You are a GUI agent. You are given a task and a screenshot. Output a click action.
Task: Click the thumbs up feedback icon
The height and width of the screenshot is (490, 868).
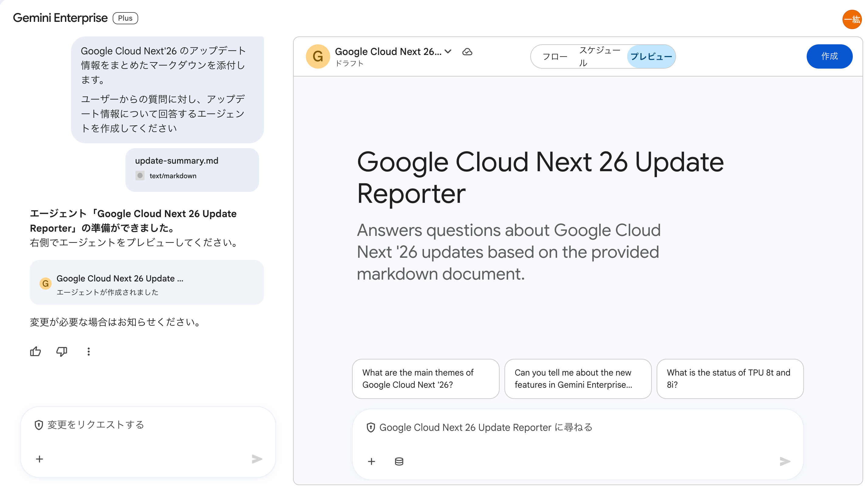[35, 352]
